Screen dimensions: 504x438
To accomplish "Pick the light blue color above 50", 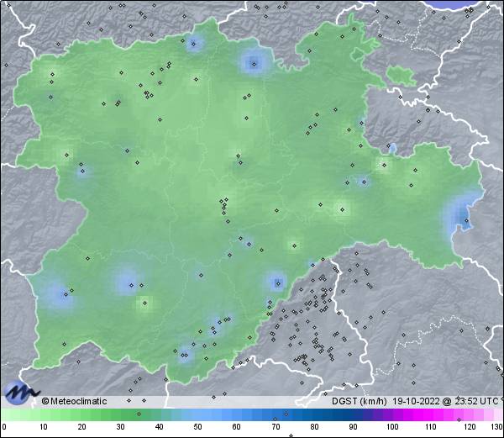I will click(x=197, y=414).
